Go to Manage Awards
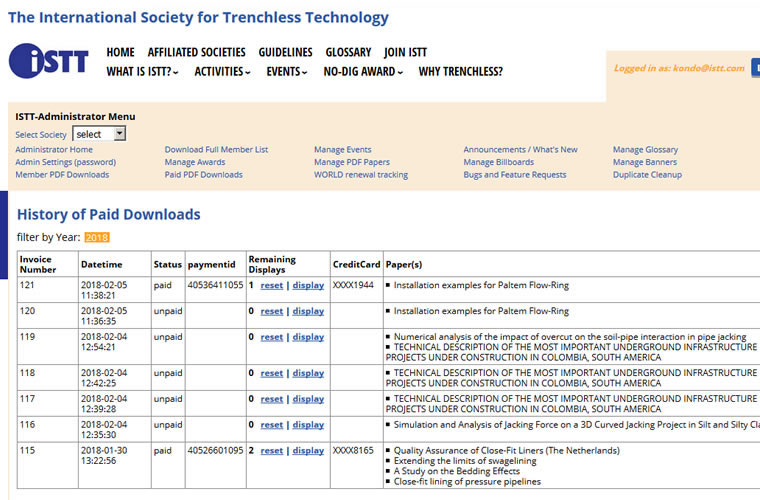Viewport: 760px width, 500px height. tap(195, 162)
